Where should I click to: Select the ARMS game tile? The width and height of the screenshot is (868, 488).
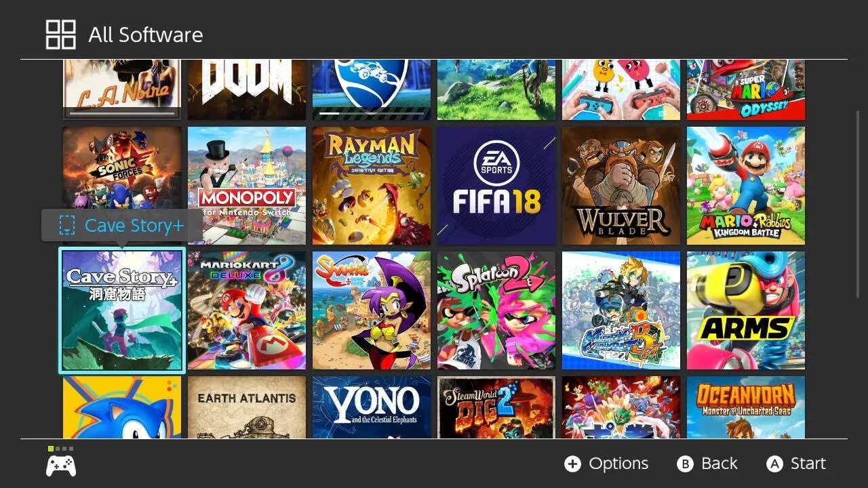click(746, 310)
